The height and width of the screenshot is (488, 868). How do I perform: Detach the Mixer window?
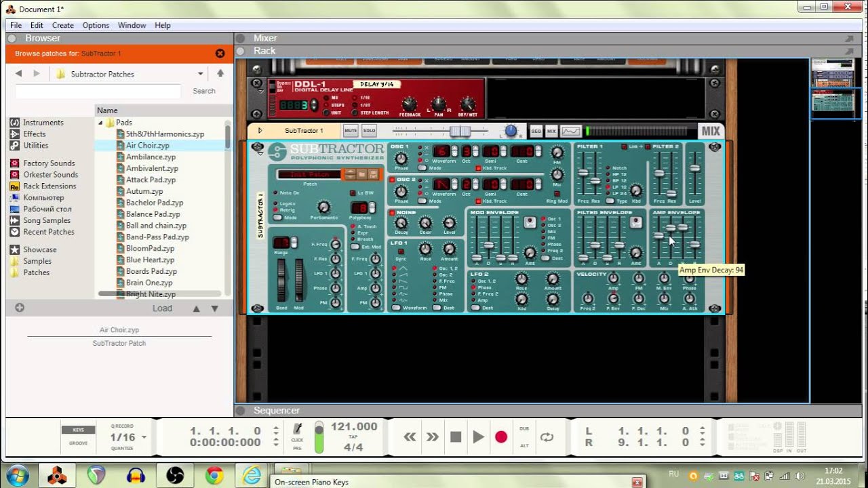(850, 39)
